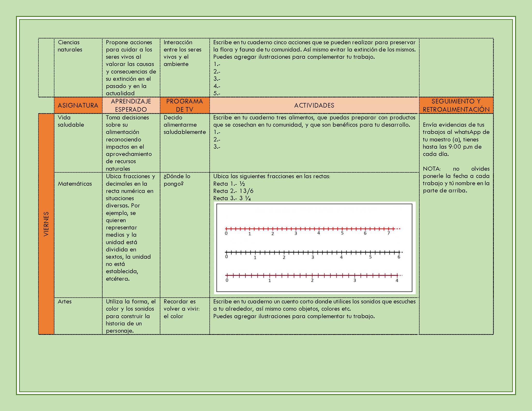This screenshot has width=532, height=411.
Task: Click item '5.-' in Ciencias naturales activity
Action: click(217, 93)
